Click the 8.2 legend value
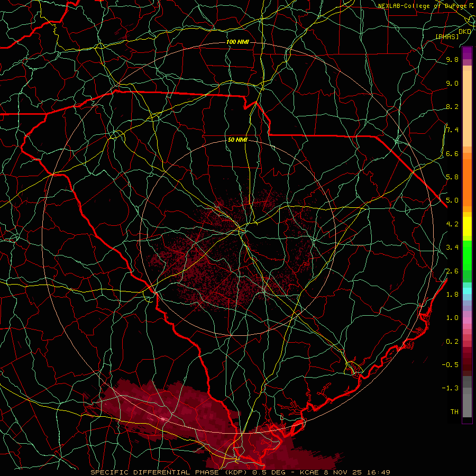This screenshot has height=476, width=476. pyautogui.click(x=452, y=106)
